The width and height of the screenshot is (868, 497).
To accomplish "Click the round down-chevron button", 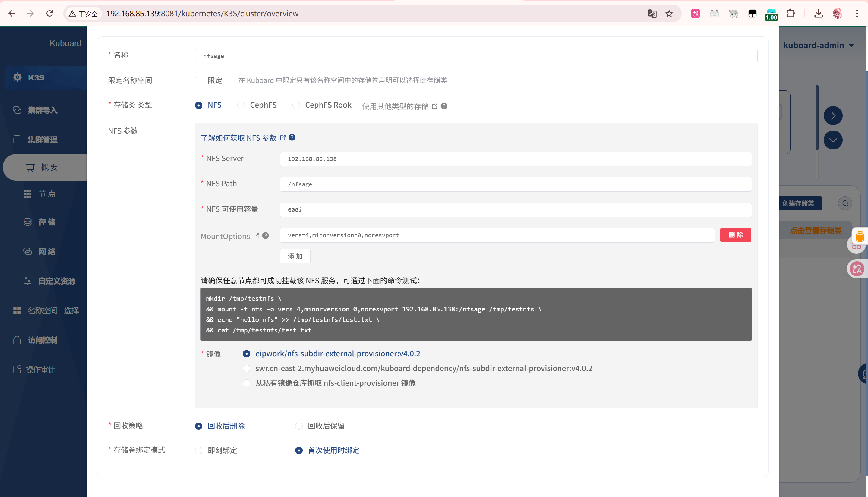I will [833, 140].
